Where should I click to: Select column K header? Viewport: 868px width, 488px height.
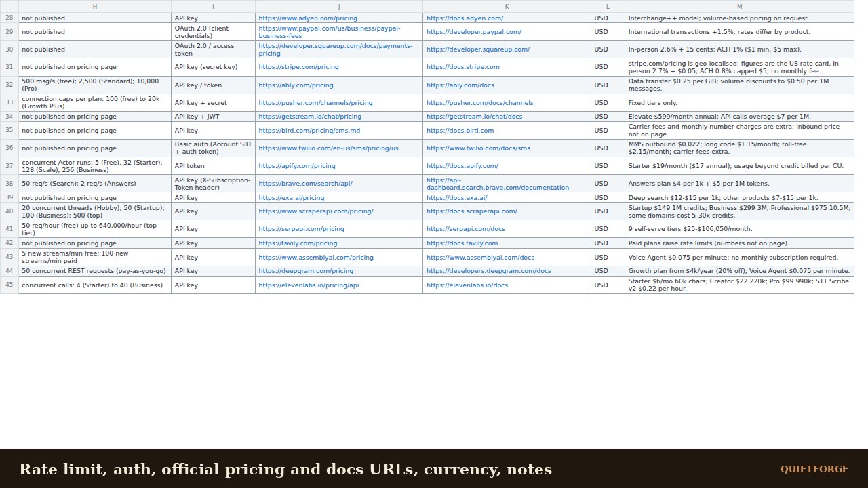coord(507,7)
